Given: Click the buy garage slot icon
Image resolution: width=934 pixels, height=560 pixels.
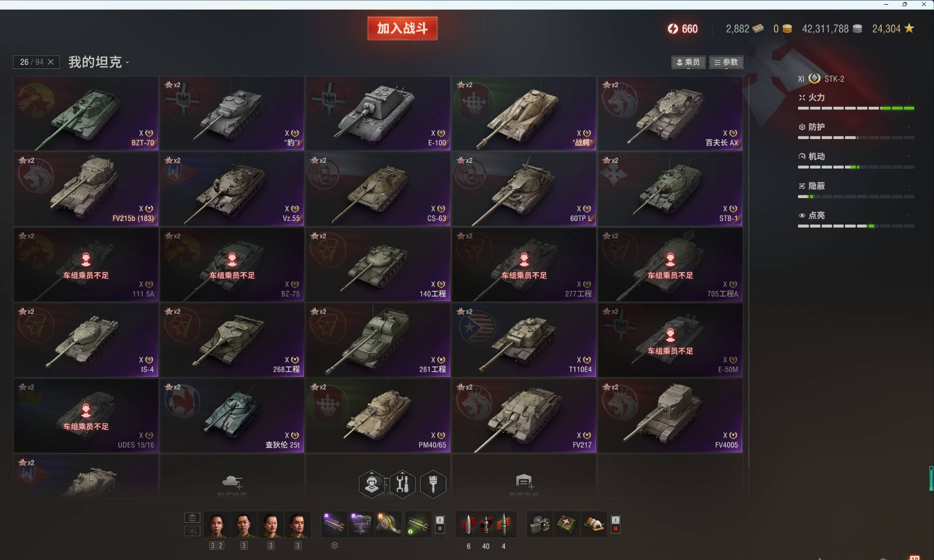Looking at the screenshot, I should click(x=524, y=481).
